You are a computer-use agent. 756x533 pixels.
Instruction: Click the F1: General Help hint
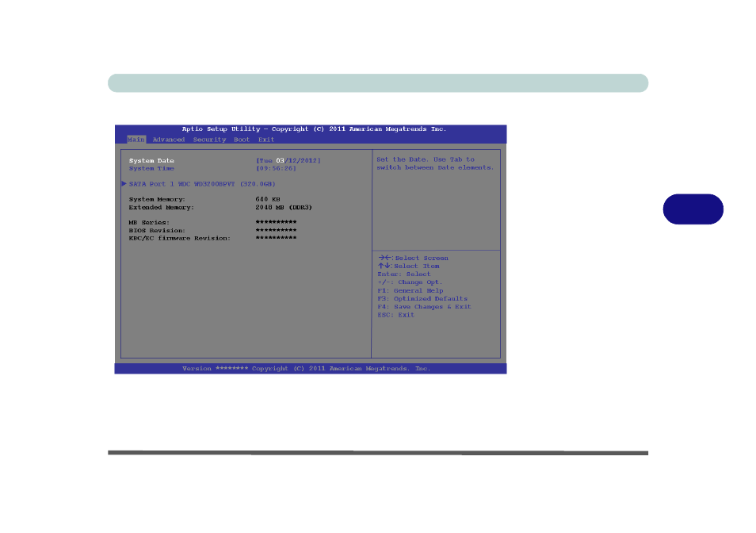pos(410,290)
